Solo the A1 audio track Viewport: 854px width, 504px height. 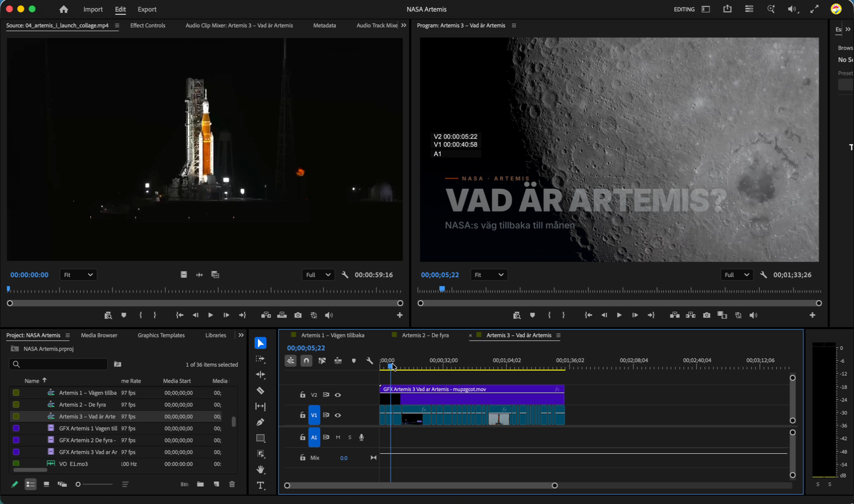tap(350, 437)
